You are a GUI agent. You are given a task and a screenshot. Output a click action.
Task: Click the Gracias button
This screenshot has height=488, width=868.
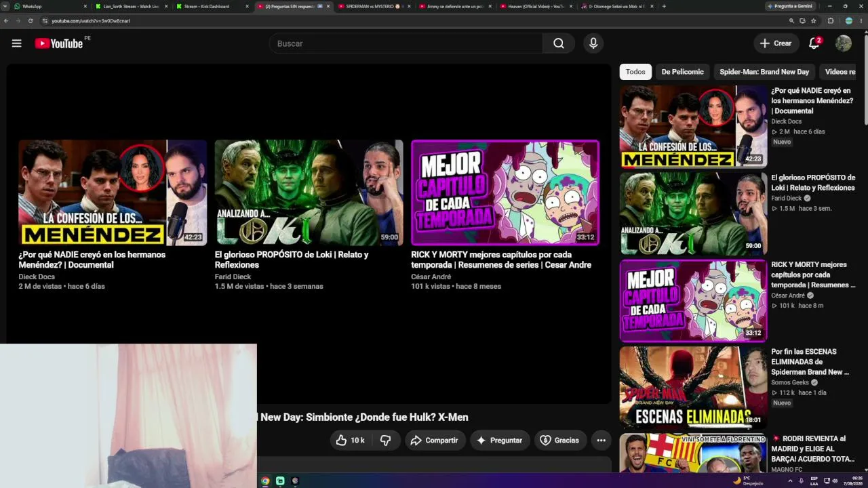559,441
